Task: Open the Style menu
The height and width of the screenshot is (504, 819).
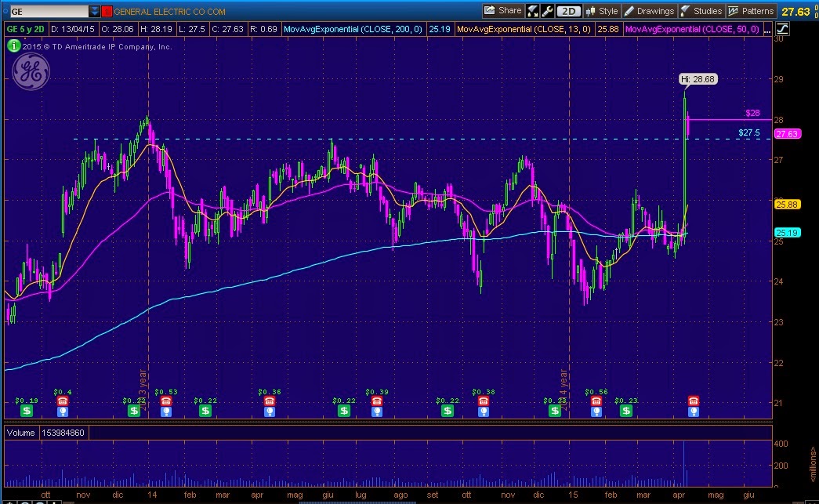Action: (x=602, y=11)
